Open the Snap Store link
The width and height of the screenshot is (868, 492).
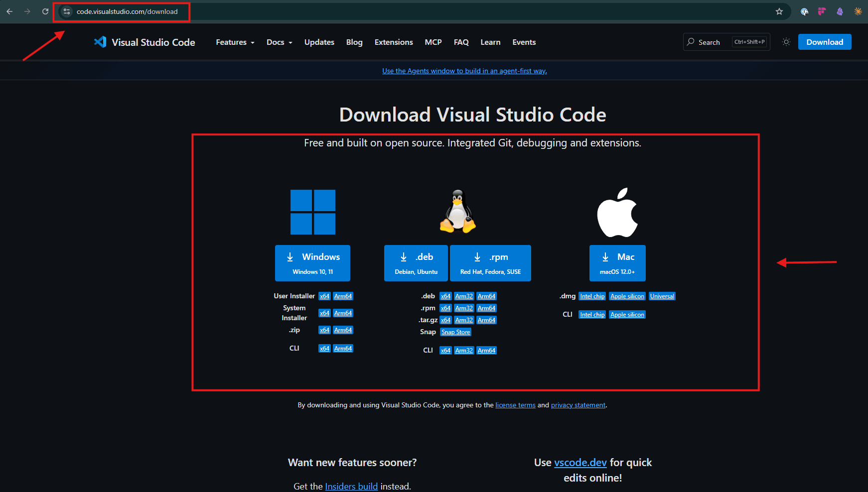pyautogui.click(x=455, y=332)
